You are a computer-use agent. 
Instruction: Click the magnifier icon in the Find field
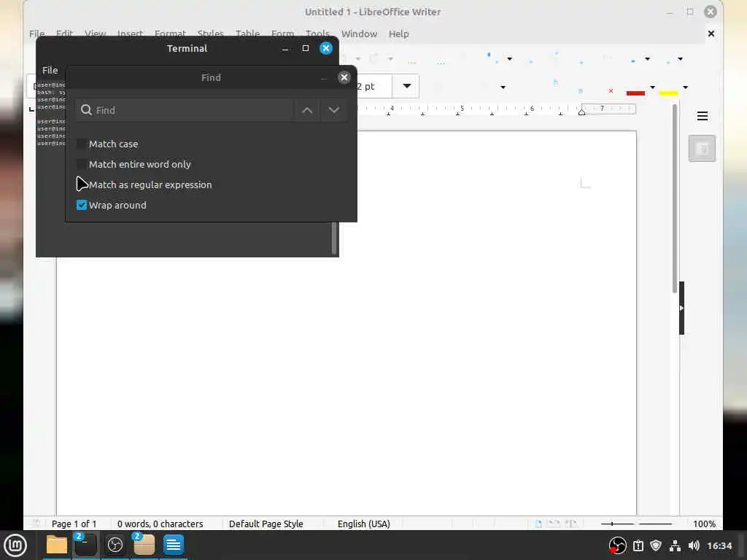[x=86, y=110]
